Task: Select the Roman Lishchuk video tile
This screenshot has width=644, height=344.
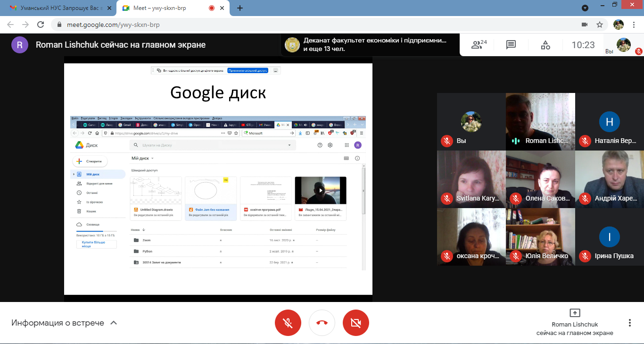Action: point(540,121)
